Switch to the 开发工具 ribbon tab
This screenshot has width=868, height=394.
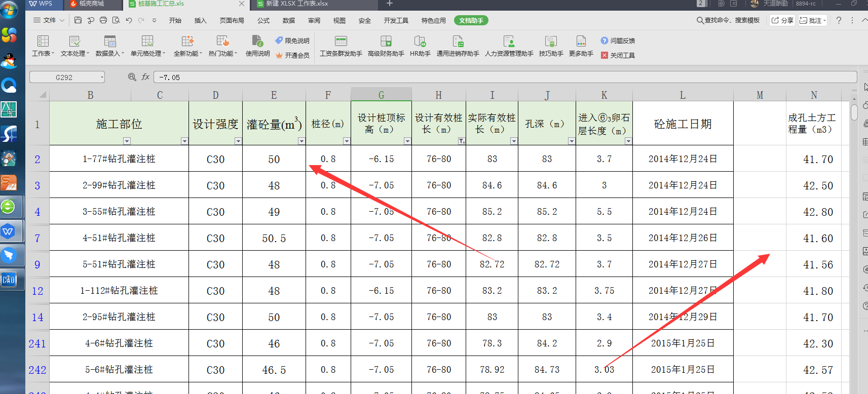click(396, 20)
